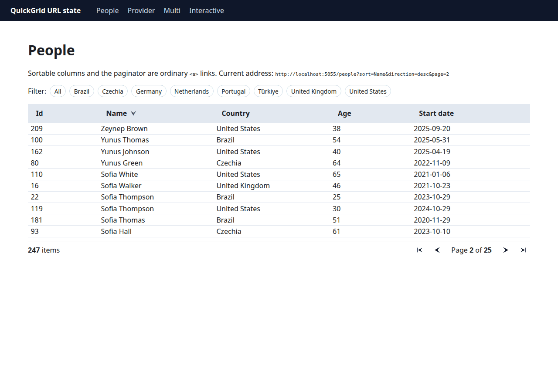The height and width of the screenshot is (392, 558).
Task: Click the start date 2022-11-09
Action: click(x=432, y=163)
